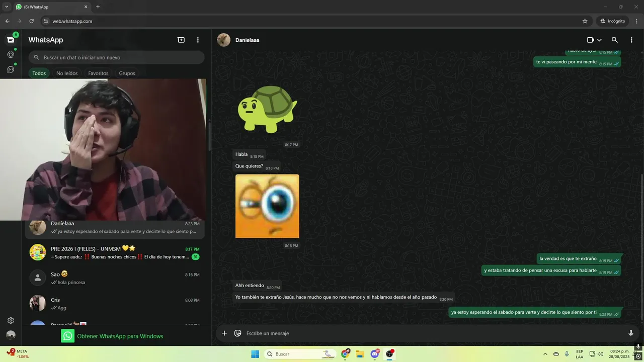Click the squinting eye sticker
This screenshot has width=644, height=362.
(267, 206)
